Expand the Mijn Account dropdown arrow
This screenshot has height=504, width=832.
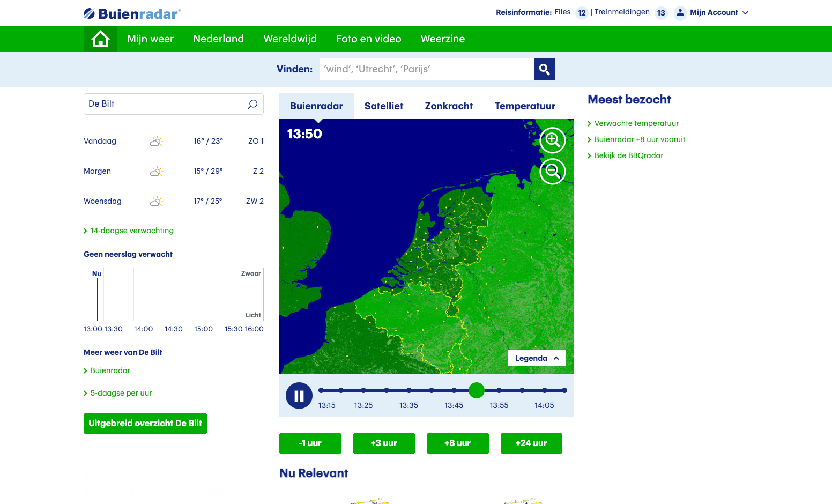click(745, 13)
